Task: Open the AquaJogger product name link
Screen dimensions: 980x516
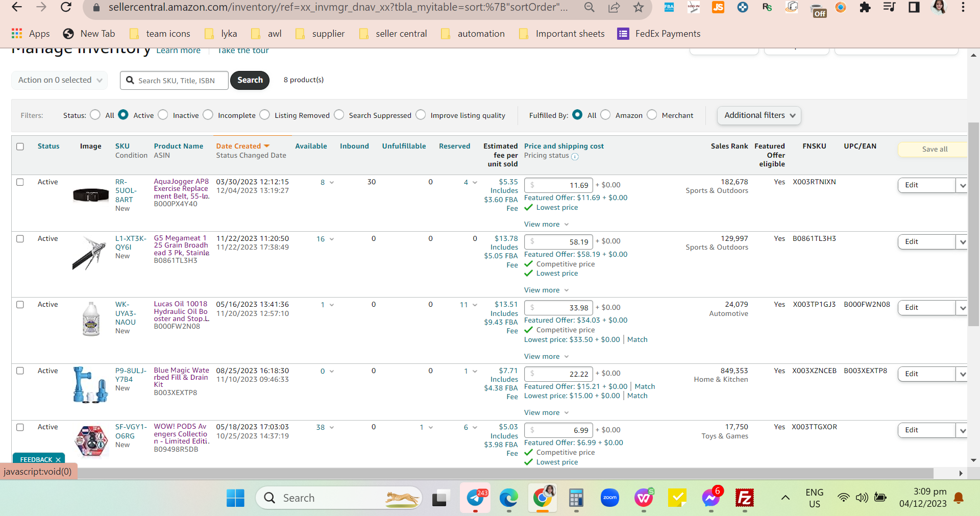Action: [182, 189]
